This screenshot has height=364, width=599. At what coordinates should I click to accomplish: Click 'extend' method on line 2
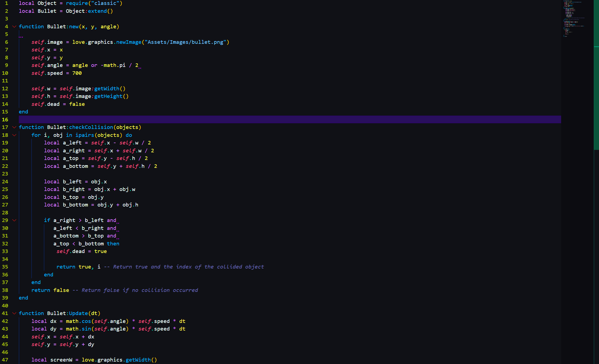pos(97,11)
